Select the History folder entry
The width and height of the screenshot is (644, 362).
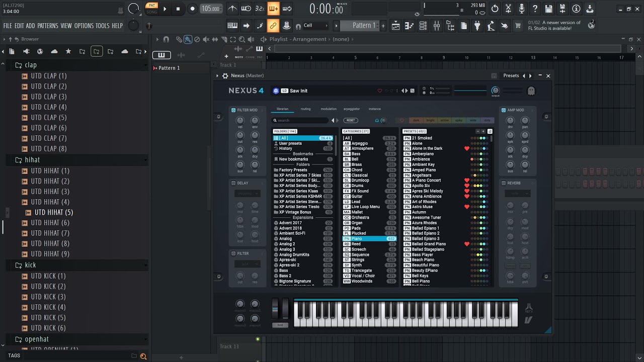303,149
